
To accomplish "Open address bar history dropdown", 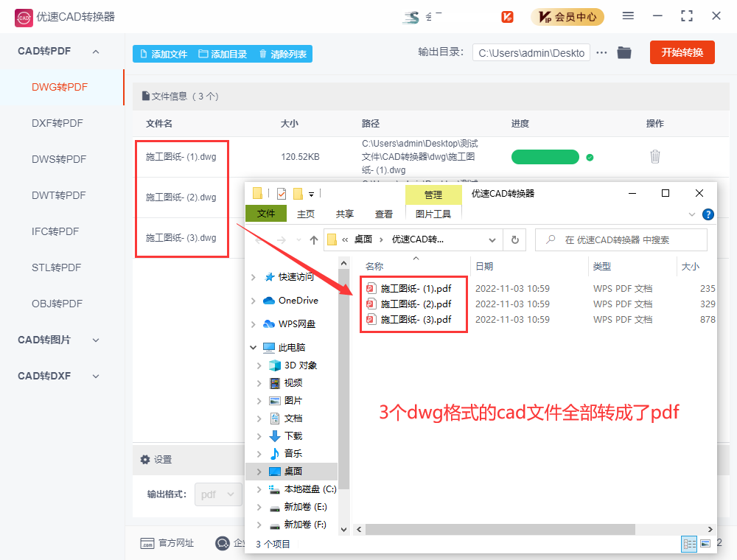I will [492, 240].
